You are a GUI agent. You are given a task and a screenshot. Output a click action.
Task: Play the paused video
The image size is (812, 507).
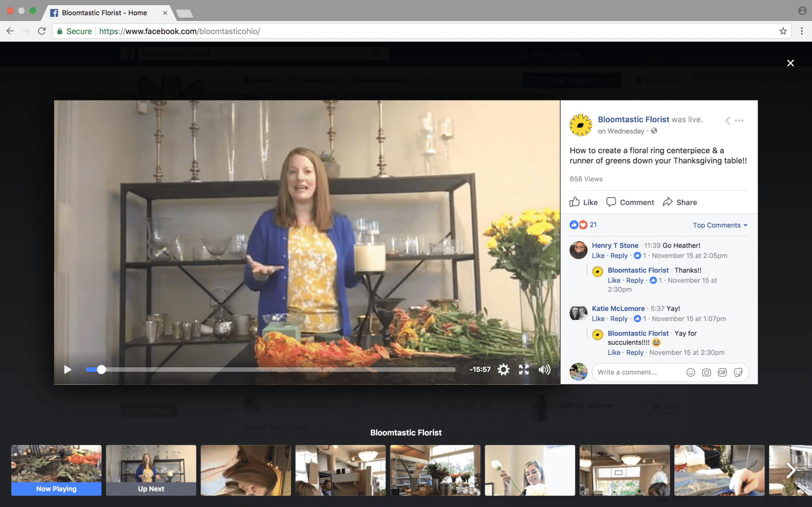68,370
